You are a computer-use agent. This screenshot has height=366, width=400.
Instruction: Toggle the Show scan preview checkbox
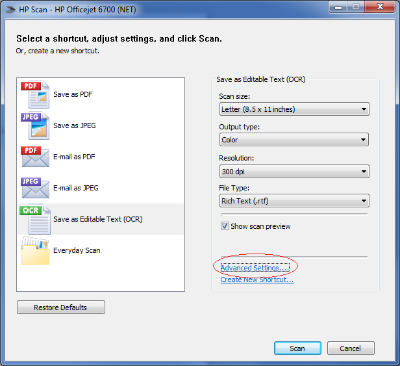click(x=224, y=226)
